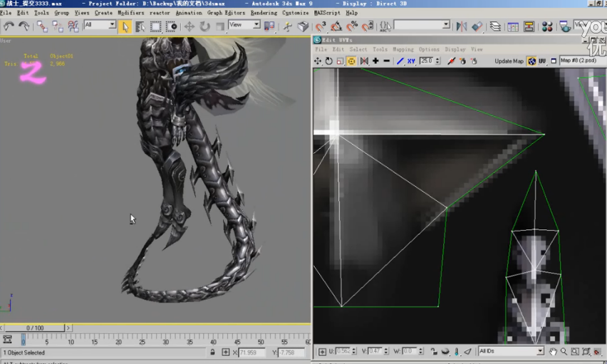Screen dimensions: 607x364
Task: Select the Scale tool in Edit UVWs
Action: [x=340, y=61]
